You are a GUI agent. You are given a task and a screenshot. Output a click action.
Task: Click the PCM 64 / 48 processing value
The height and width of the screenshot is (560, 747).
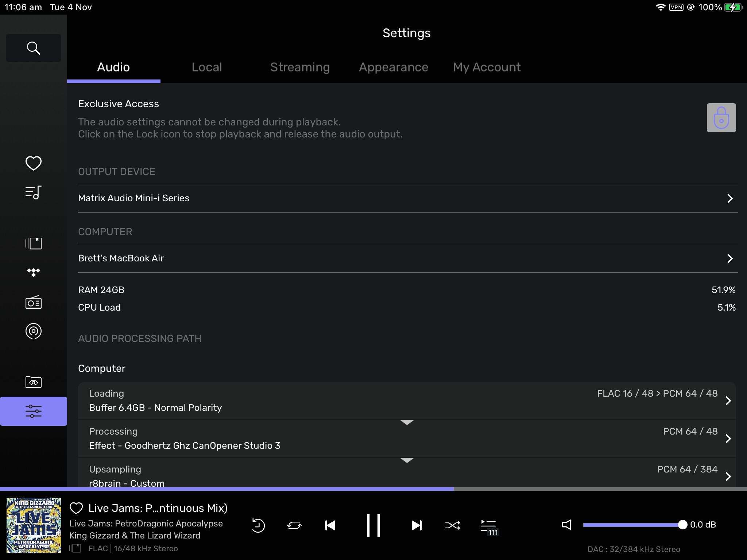[690, 431]
